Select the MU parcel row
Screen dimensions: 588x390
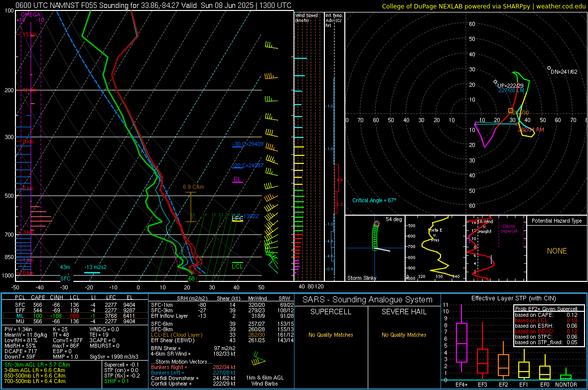click(x=75, y=321)
